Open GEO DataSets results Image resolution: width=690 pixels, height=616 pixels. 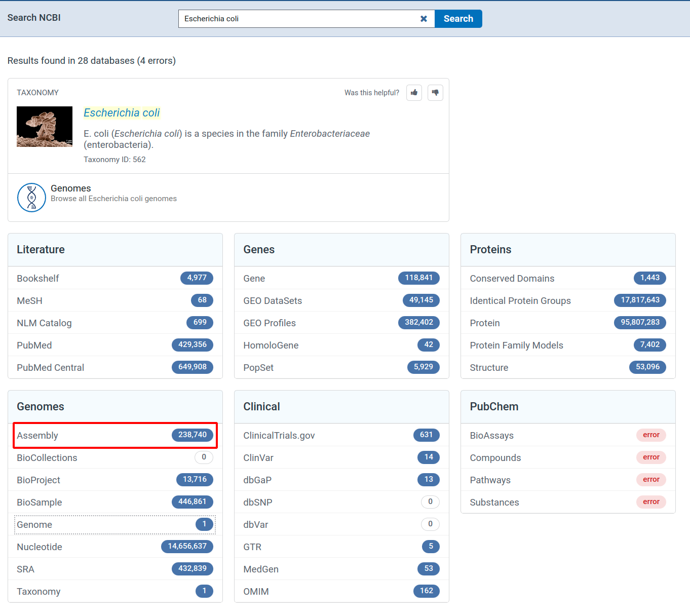(x=341, y=300)
